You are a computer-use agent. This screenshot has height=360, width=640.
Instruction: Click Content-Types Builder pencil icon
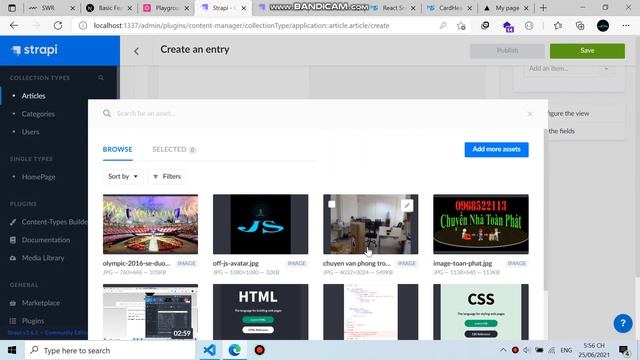(x=13, y=222)
